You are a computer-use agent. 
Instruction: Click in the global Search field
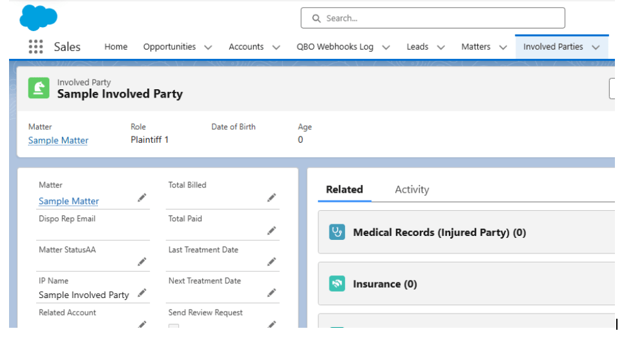coord(433,18)
